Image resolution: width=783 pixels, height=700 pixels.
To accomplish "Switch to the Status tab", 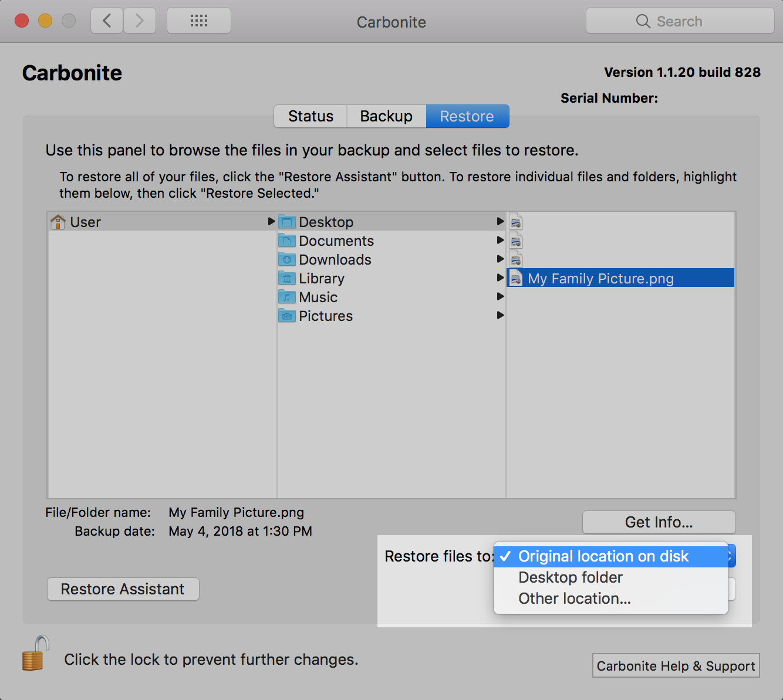I will (x=310, y=116).
